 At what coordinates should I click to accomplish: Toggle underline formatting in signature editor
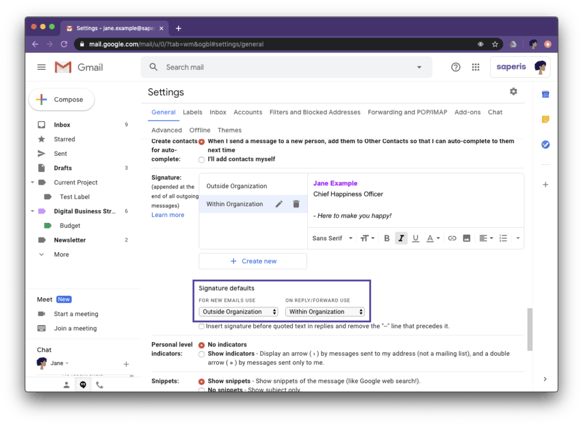[x=416, y=238]
